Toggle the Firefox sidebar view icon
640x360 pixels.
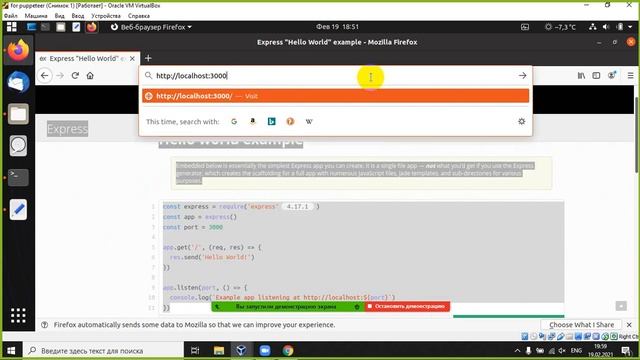pos(596,76)
